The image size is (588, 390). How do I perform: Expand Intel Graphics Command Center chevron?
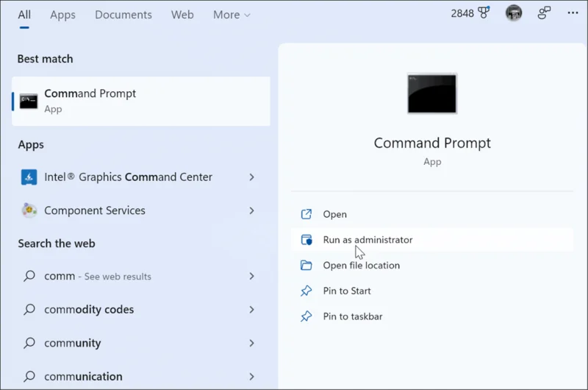coord(251,177)
